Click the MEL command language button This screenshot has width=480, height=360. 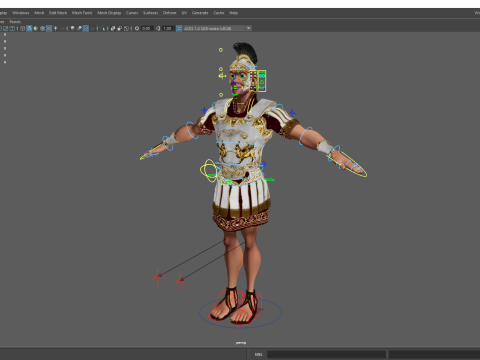click(258, 354)
